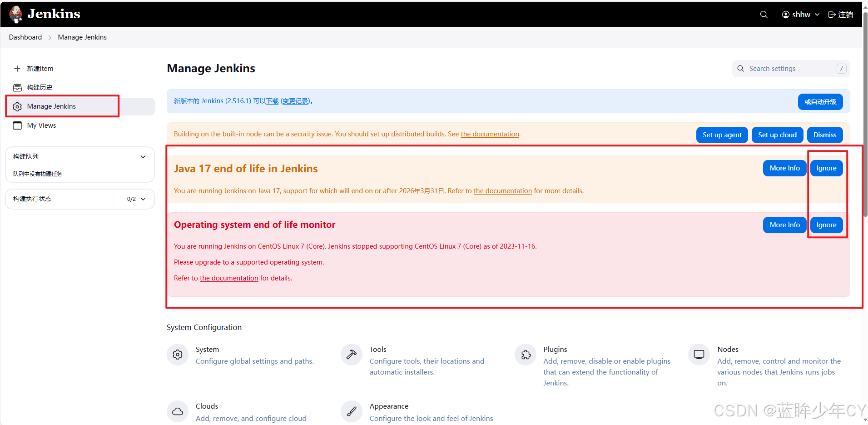Click the Clouds cloud icon
The height and width of the screenshot is (425, 868).
click(178, 411)
